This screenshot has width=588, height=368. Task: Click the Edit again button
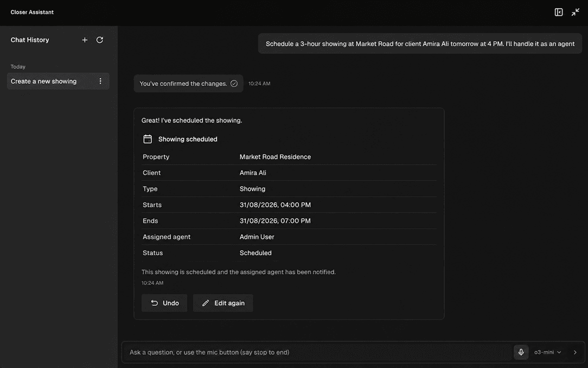(x=223, y=303)
